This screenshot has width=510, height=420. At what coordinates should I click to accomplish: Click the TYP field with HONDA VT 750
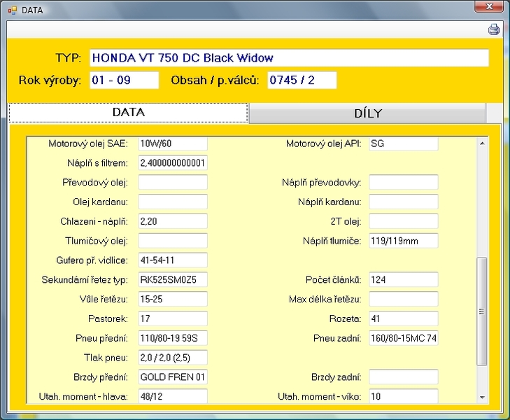pos(289,58)
